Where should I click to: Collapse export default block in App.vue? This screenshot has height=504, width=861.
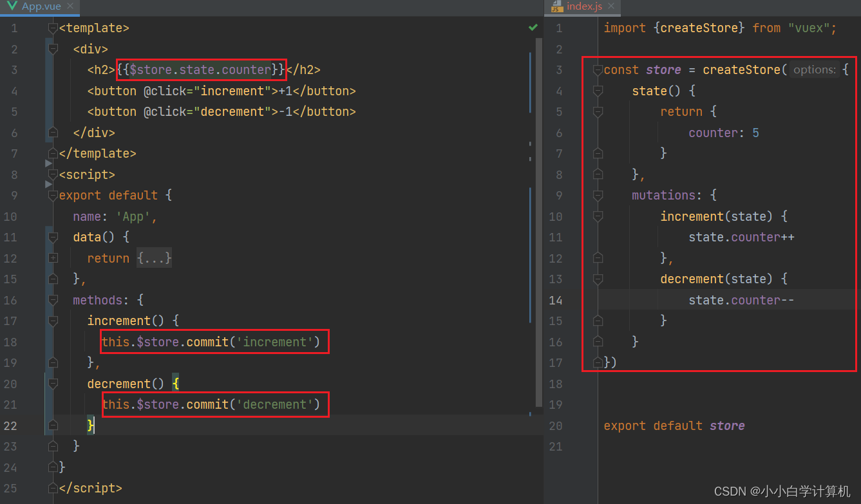click(x=53, y=196)
